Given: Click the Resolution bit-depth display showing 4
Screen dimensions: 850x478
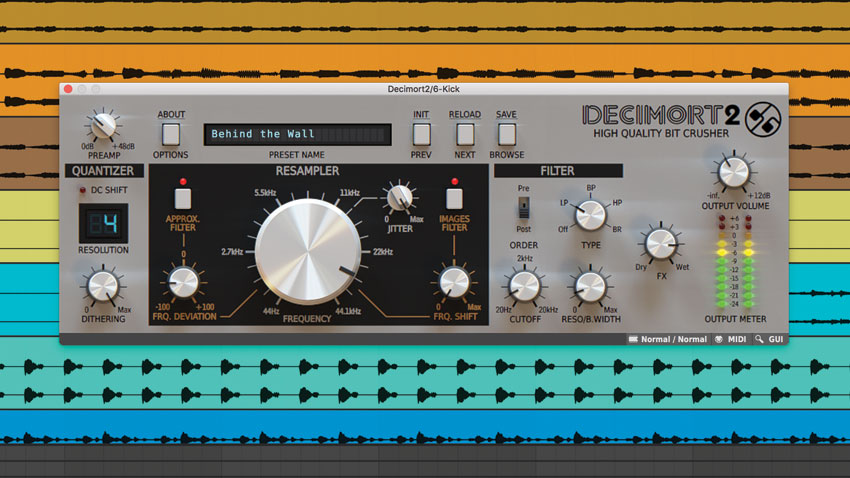Looking at the screenshot, I should pyautogui.click(x=104, y=223).
